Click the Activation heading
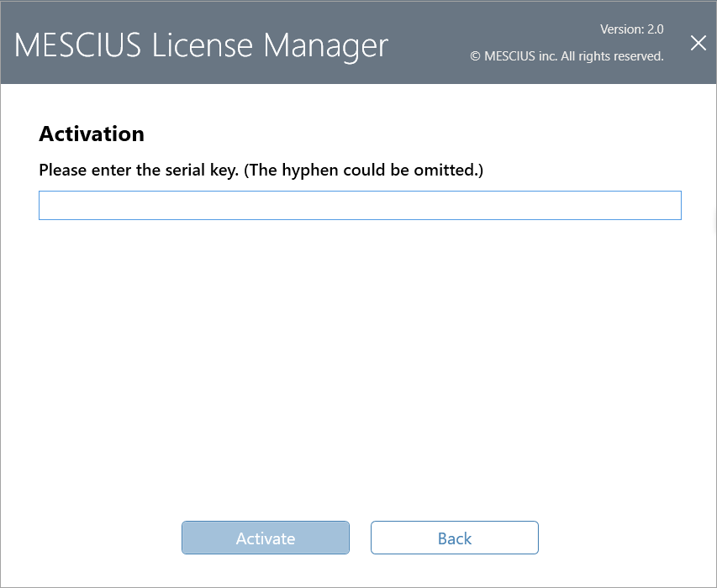 pyautogui.click(x=92, y=134)
